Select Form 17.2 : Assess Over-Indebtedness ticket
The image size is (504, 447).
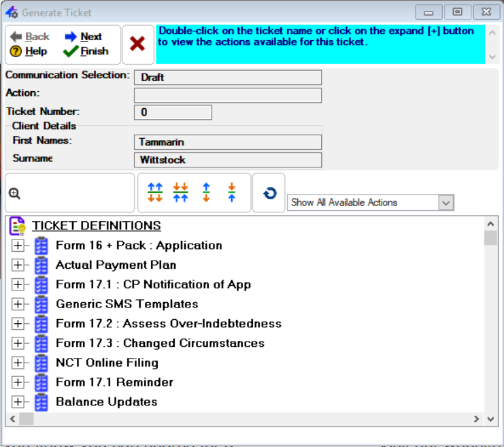[168, 324]
